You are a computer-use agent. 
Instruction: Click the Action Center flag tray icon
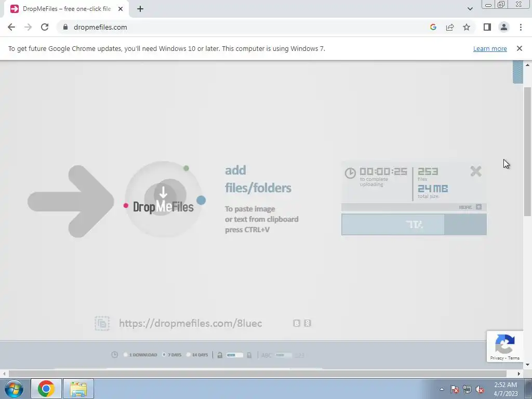pyautogui.click(x=455, y=389)
